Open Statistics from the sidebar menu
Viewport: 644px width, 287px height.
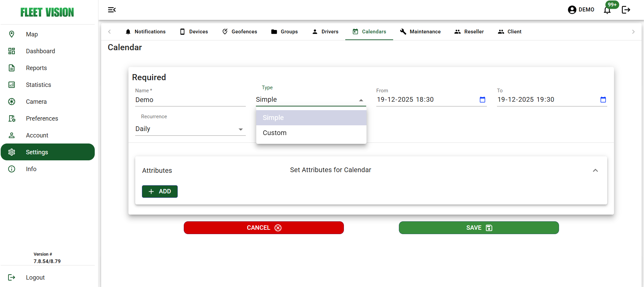point(48,85)
